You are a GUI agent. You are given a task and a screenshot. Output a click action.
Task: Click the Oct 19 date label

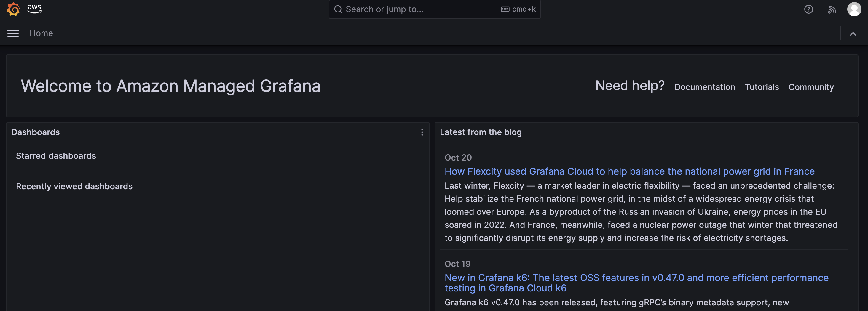pos(457,264)
